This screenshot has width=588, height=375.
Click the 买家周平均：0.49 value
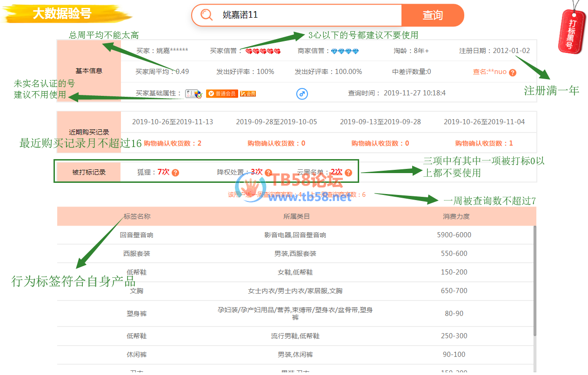coord(162,72)
